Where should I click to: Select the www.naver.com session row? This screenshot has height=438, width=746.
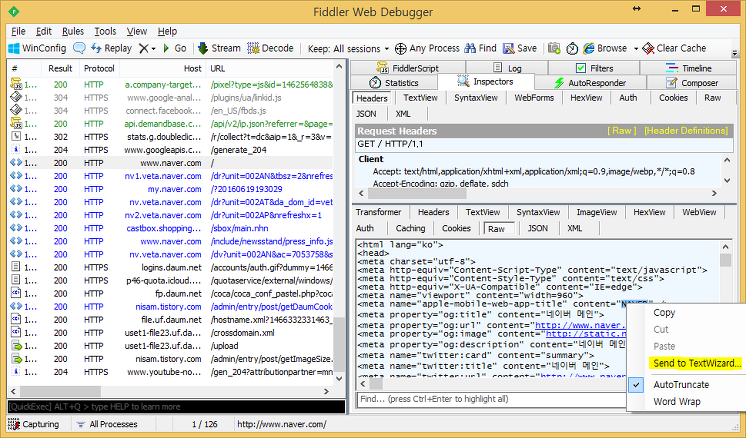[x=170, y=163]
